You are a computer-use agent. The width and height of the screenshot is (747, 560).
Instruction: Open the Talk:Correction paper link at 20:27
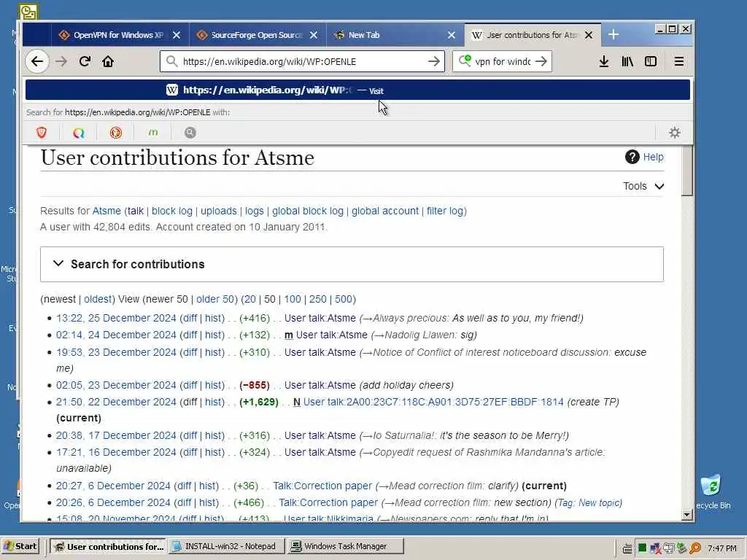click(322, 486)
